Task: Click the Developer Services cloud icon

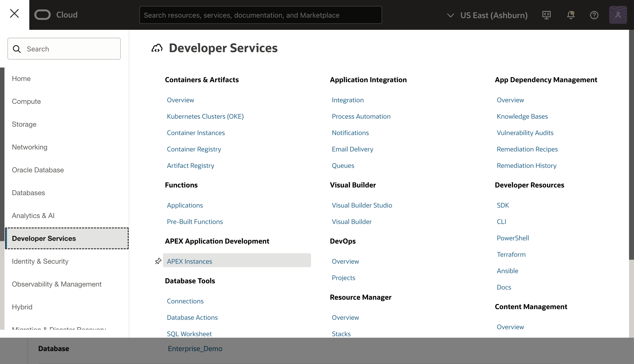Action: pos(157,48)
